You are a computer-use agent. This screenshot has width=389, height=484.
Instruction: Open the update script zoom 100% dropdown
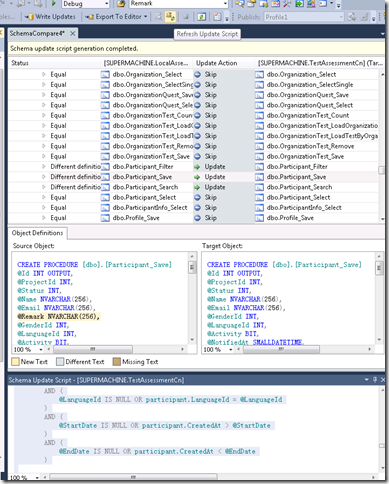point(37,478)
